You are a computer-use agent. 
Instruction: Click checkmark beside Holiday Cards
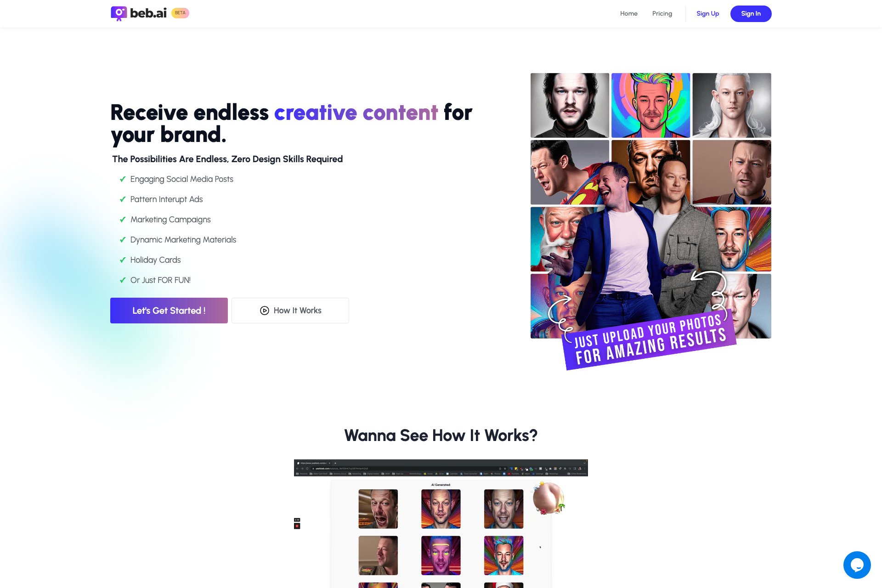(x=123, y=260)
